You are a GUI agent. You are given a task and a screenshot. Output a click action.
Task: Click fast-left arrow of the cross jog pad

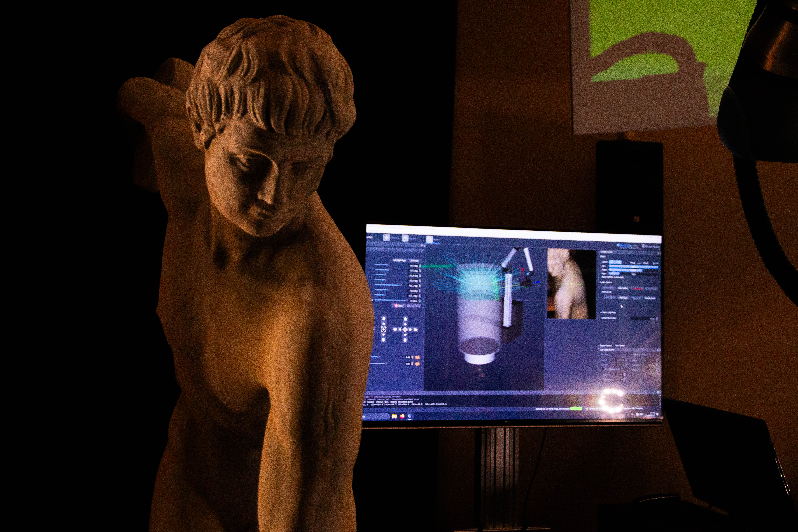click(x=395, y=329)
